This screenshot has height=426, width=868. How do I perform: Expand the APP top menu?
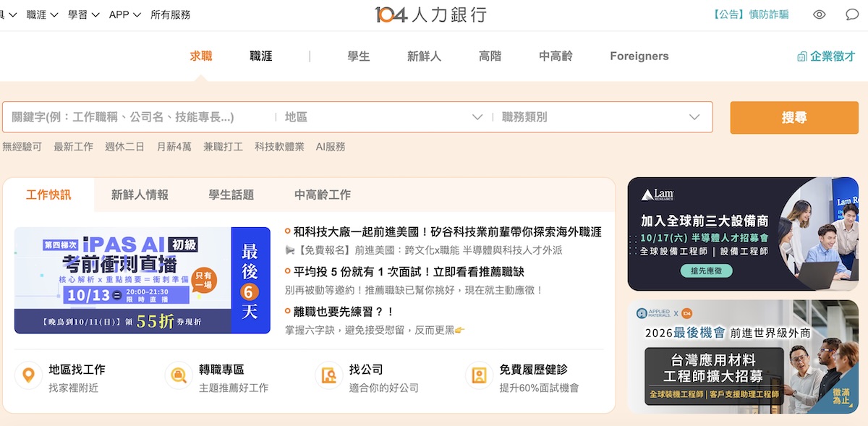pos(124,14)
